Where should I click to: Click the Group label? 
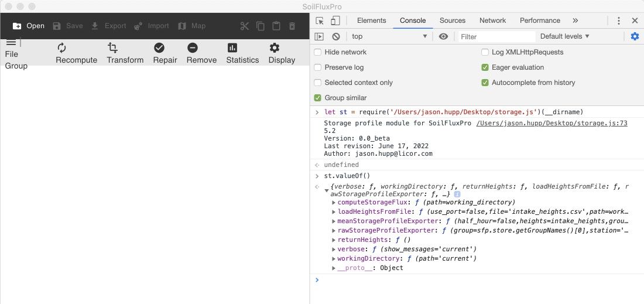pyautogui.click(x=16, y=66)
